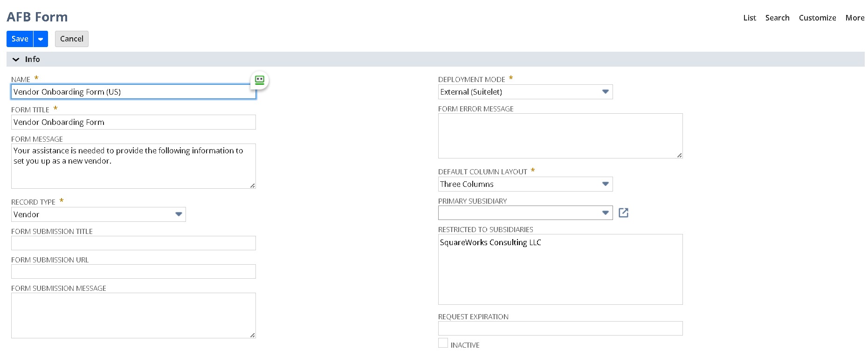This screenshot has width=868, height=357.
Task: Click the Form Error Message text area
Action: click(x=560, y=136)
